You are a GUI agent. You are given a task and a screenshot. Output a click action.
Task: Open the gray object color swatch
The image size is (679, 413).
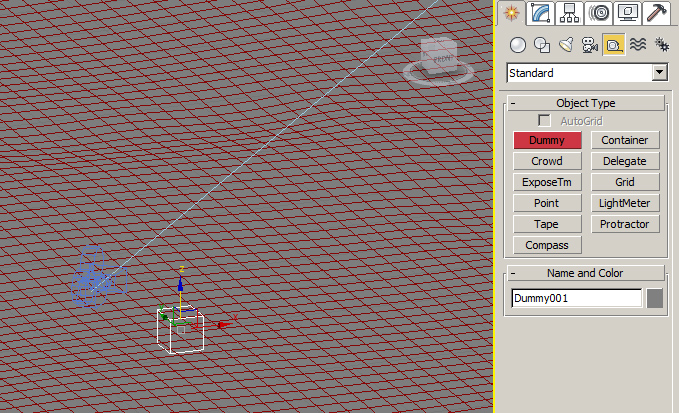coord(655,298)
